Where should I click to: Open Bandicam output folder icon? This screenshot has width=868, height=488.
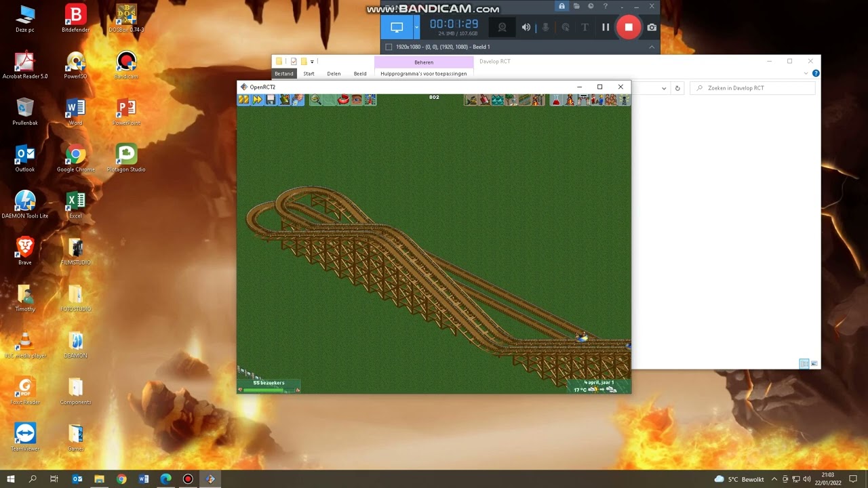(x=576, y=6)
